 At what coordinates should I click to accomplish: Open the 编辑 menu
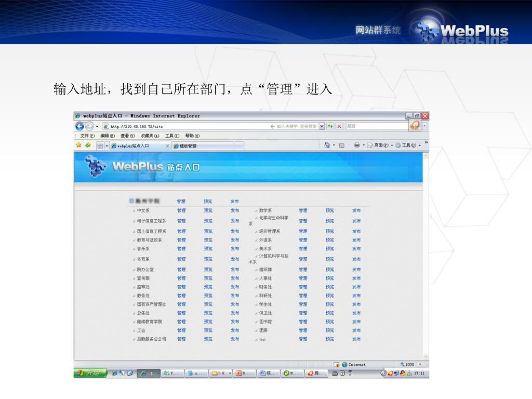108,136
